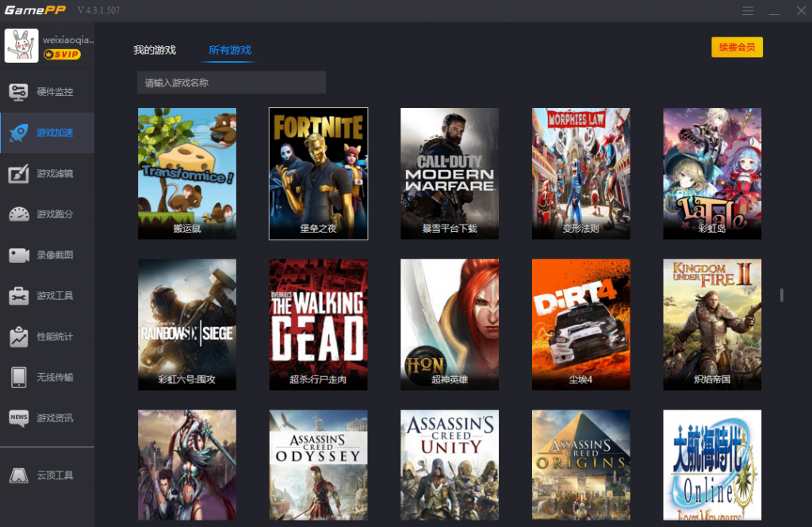The width and height of the screenshot is (812, 527).
Task: Open Call of Duty Modern Warfare cover
Action: pos(450,174)
